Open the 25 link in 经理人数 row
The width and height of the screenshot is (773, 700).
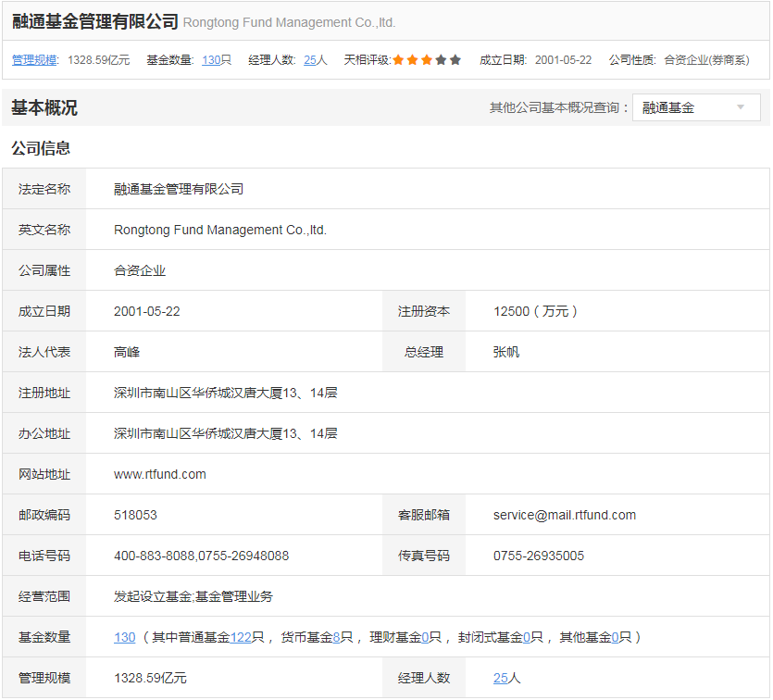500,678
